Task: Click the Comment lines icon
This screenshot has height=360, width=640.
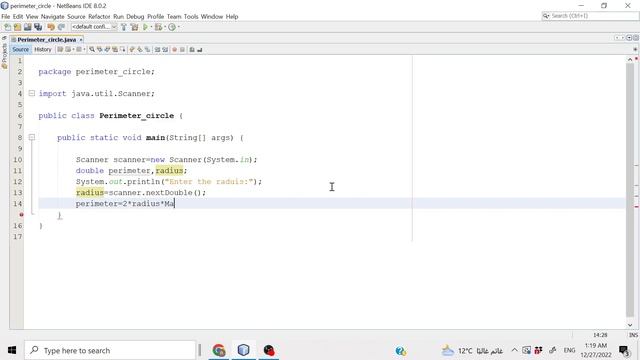Action: coord(192,49)
